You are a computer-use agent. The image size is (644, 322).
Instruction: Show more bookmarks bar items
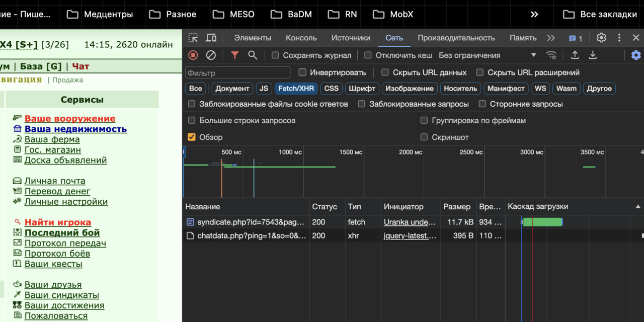[534, 14]
